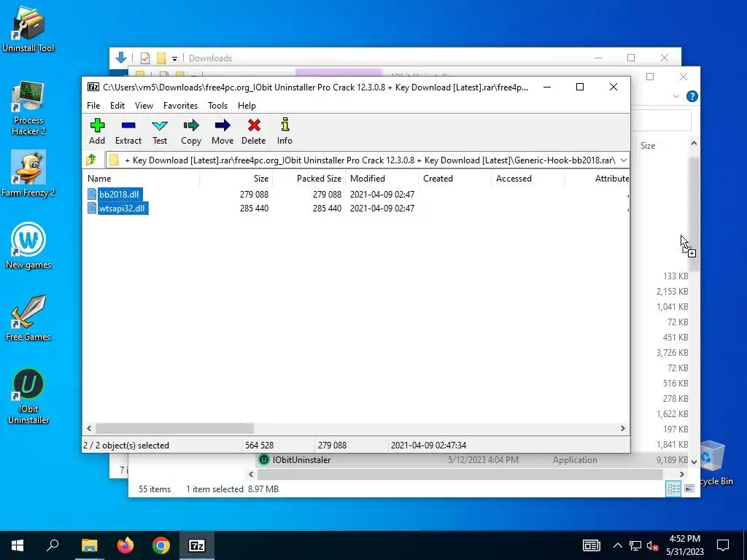Click the blue down-arrow icon in Downloads window

[121, 58]
